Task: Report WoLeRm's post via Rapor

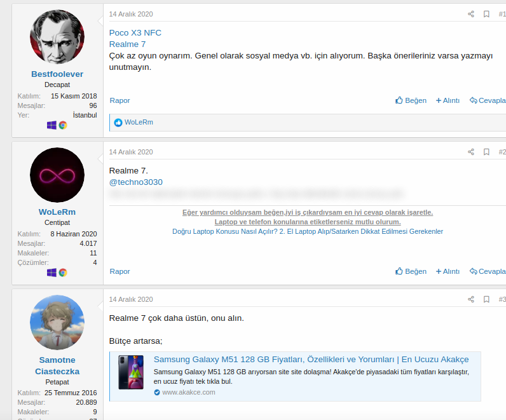Action: click(x=120, y=271)
